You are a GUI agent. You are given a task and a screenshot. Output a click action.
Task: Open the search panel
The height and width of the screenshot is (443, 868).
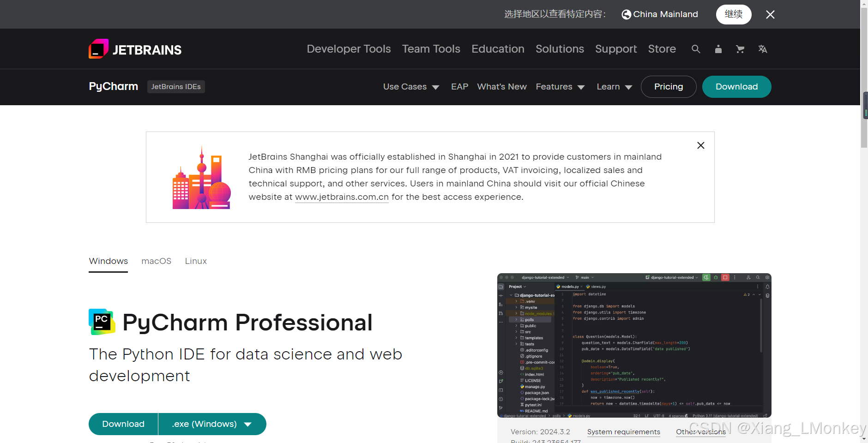pos(696,49)
